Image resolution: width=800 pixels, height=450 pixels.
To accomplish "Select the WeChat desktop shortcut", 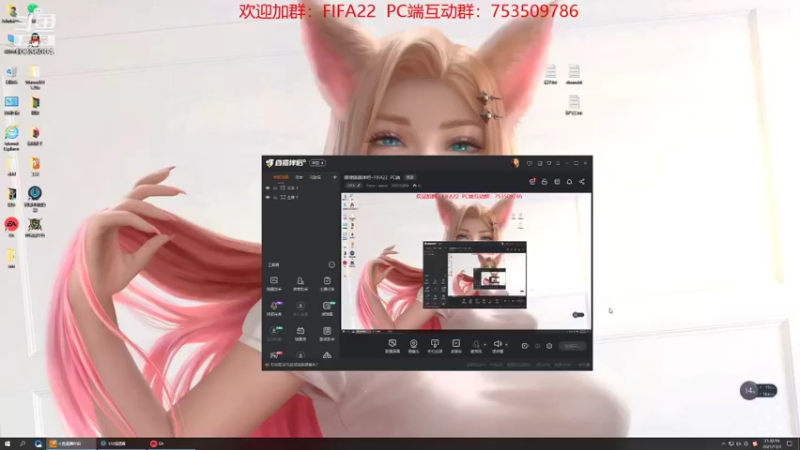I will point(34,12).
